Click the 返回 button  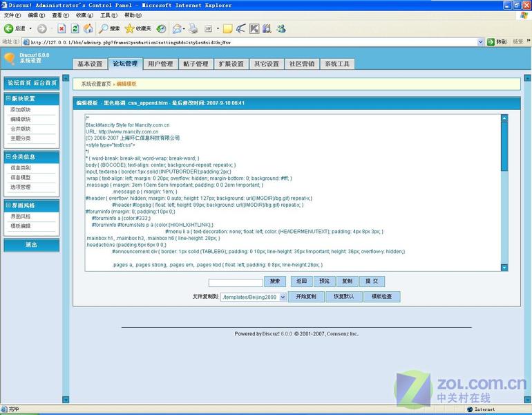[x=301, y=282]
